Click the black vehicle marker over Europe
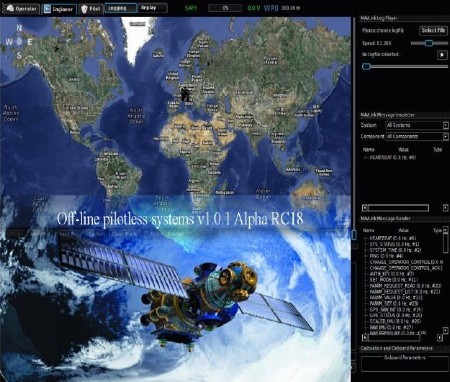 pyautogui.click(x=185, y=94)
